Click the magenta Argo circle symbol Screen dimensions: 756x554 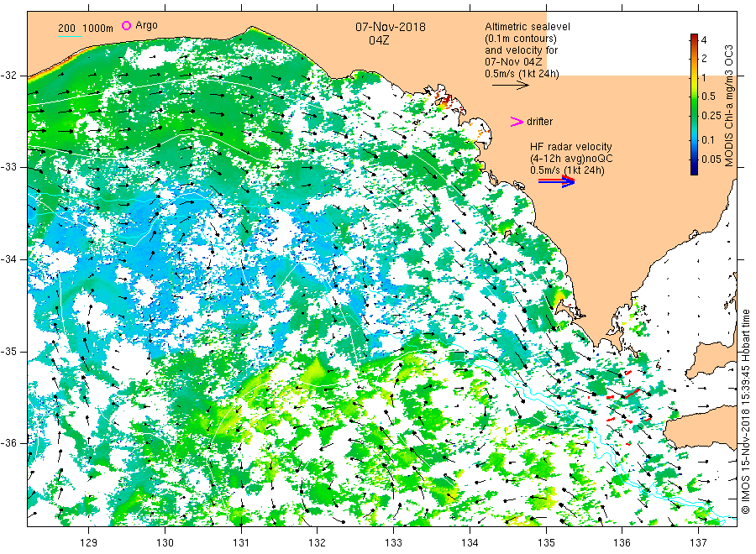pyautogui.click(x=126, y=25)
